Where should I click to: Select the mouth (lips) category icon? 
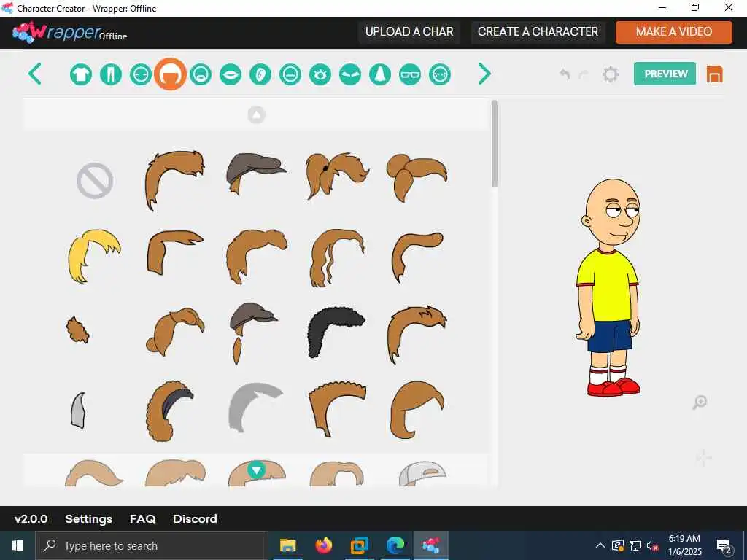[231, 74]
